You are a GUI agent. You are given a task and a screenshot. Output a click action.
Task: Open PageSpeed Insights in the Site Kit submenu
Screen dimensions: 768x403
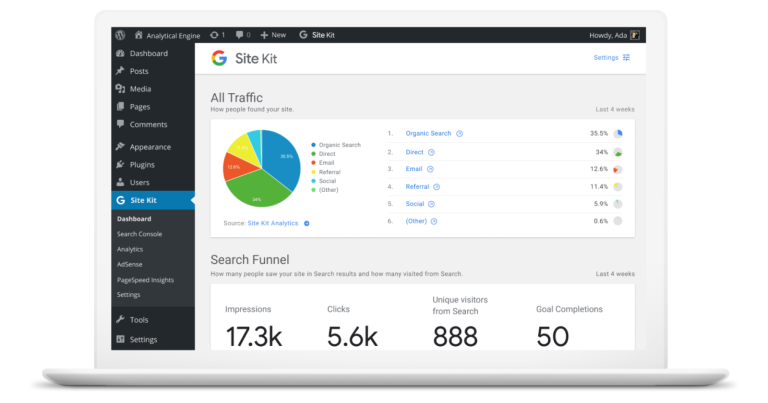pyautogui.click(x=145, y=280)
